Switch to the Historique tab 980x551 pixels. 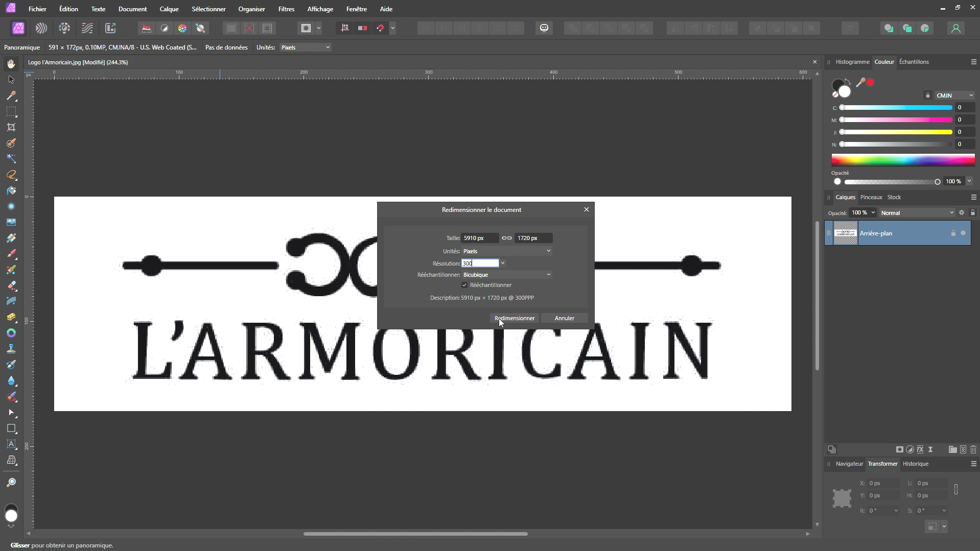[915, 464]
